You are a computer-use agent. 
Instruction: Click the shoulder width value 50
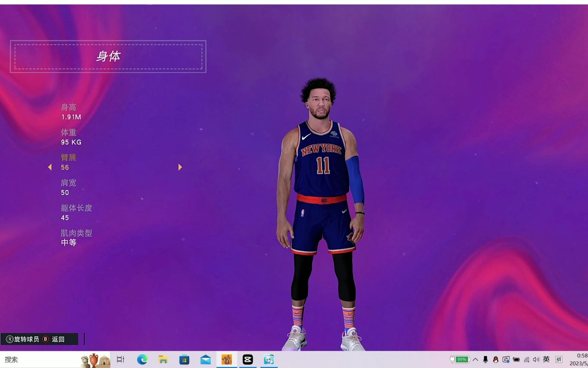[x=65, y=193]
